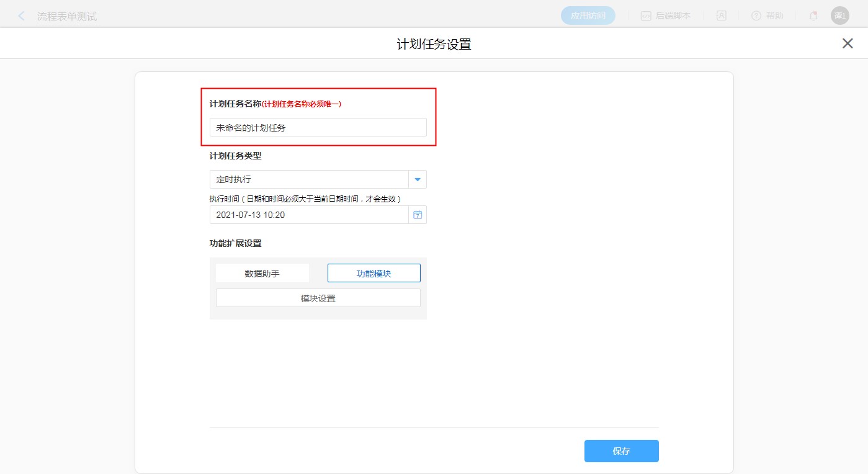The width and height of the screenshot is (868, 474).
Task: Open the 定时执行 type combo box
Action: pos(309,179)
